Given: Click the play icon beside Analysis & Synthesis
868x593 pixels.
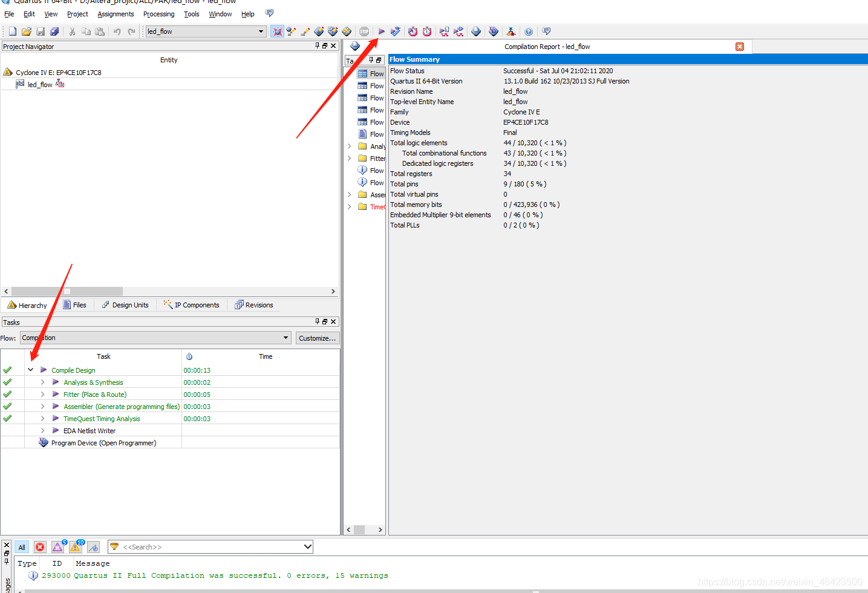Looking at the screenshot, I should click(x=56, y=382).
